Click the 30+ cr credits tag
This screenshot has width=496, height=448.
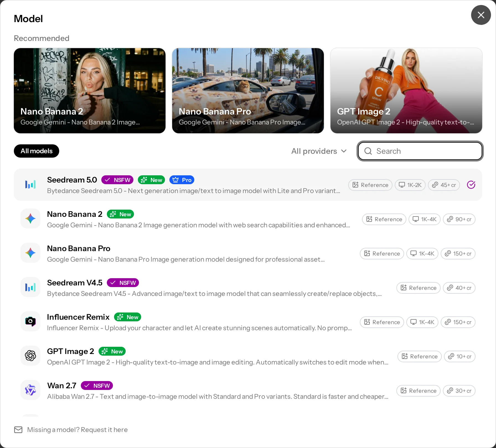click(459, 391)
